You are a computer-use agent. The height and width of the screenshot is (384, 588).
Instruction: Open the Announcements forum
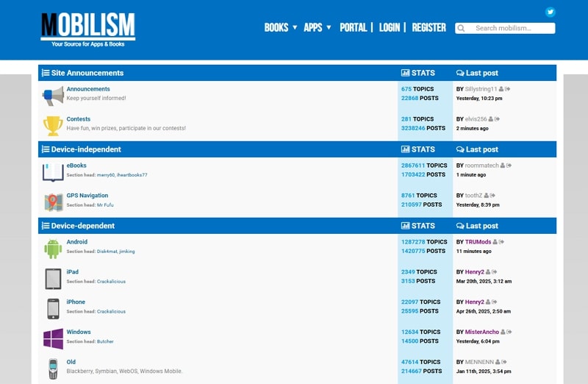[88, 89]
